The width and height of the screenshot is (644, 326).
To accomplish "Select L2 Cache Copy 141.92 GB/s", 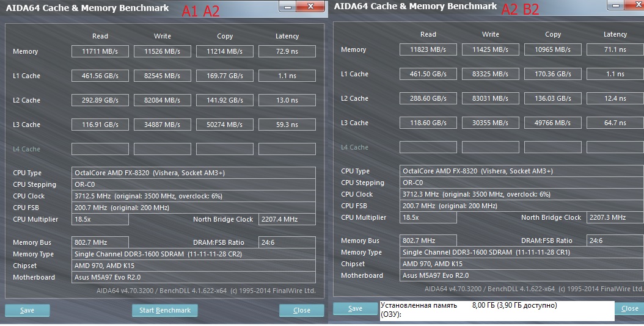I will 225,100.
